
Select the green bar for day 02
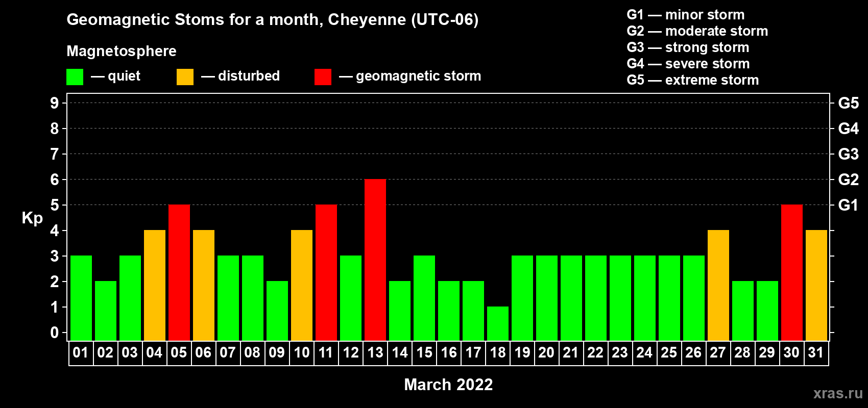pyautogui.click(x=106, y=311)
